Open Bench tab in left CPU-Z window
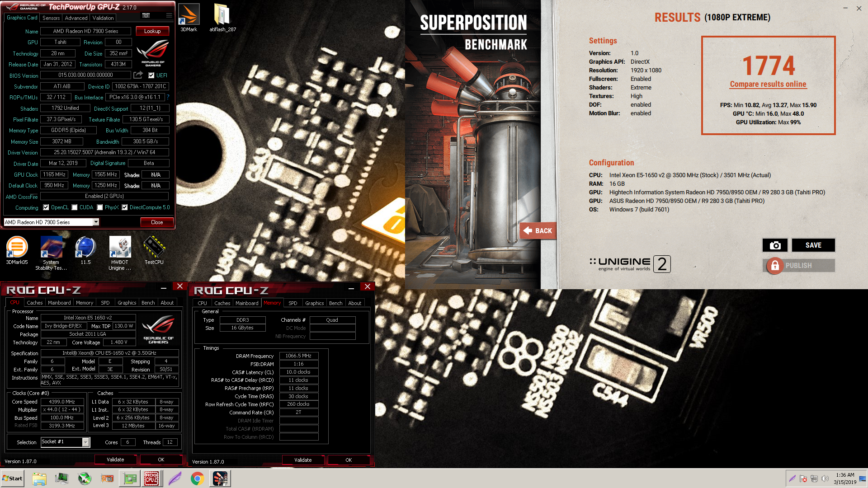The image size is (868, 488). tap(148, 303)
